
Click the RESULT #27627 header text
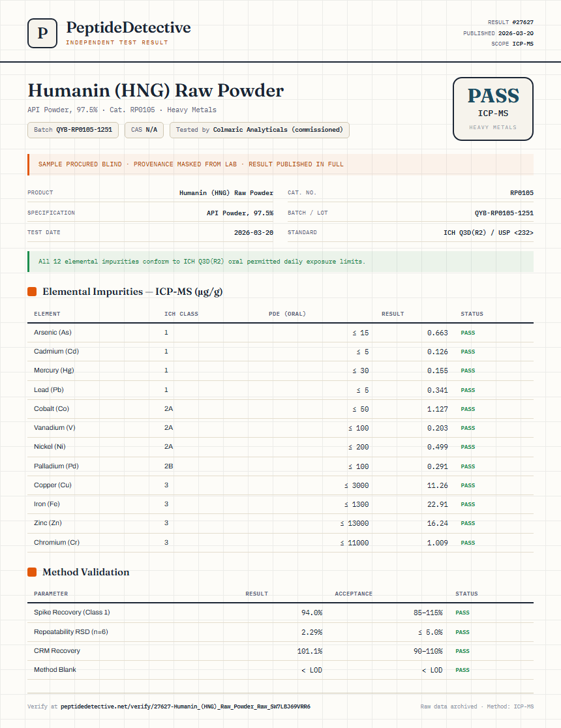coord(510,22)
